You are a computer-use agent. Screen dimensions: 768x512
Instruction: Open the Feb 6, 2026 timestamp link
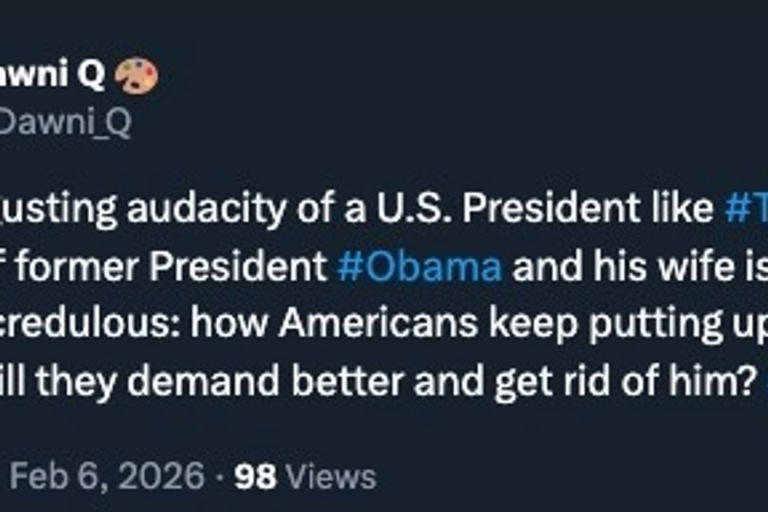coord(107,475)
